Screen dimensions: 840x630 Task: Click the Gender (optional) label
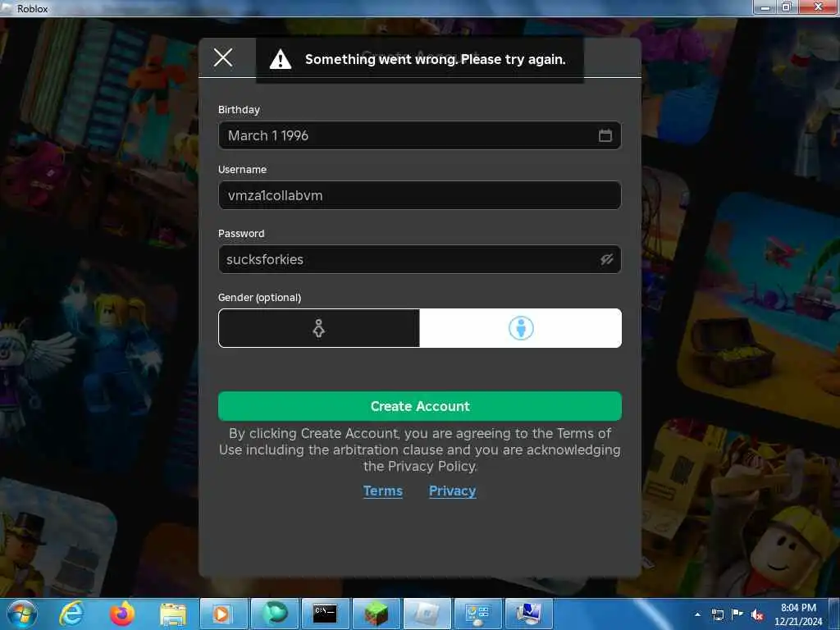[259, 297]
